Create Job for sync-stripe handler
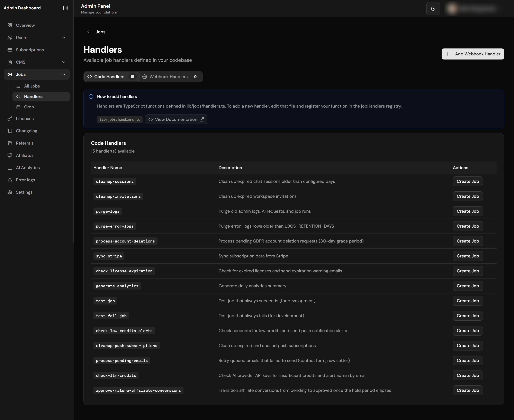Screen dimensions: 514x420 click(x=468, y=256)
